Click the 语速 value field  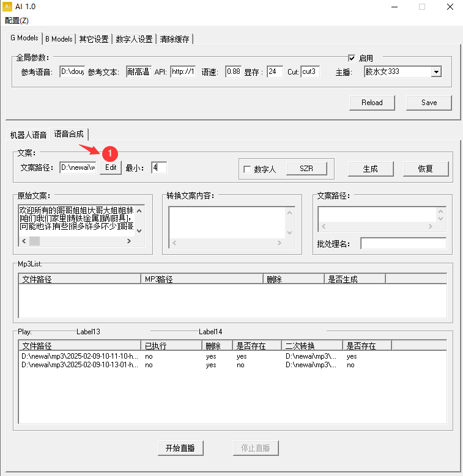click(x=233, y=72)
